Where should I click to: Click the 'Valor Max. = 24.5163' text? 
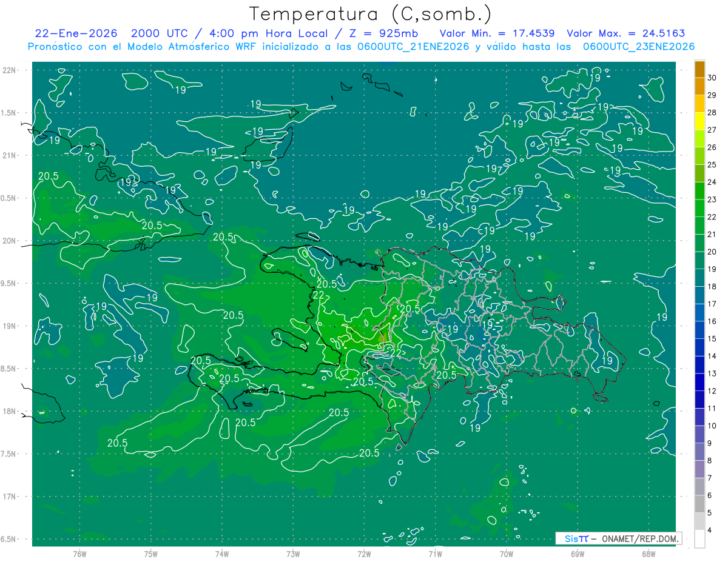[x=625, y=33]
